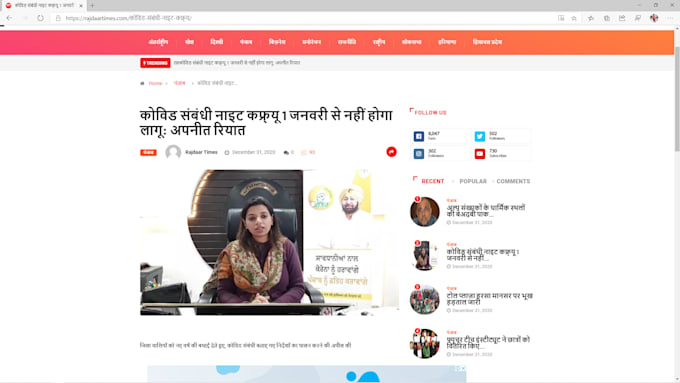The image size is (680, 383).
Task: Click the address bar URL field
Action: coord(304,18)
